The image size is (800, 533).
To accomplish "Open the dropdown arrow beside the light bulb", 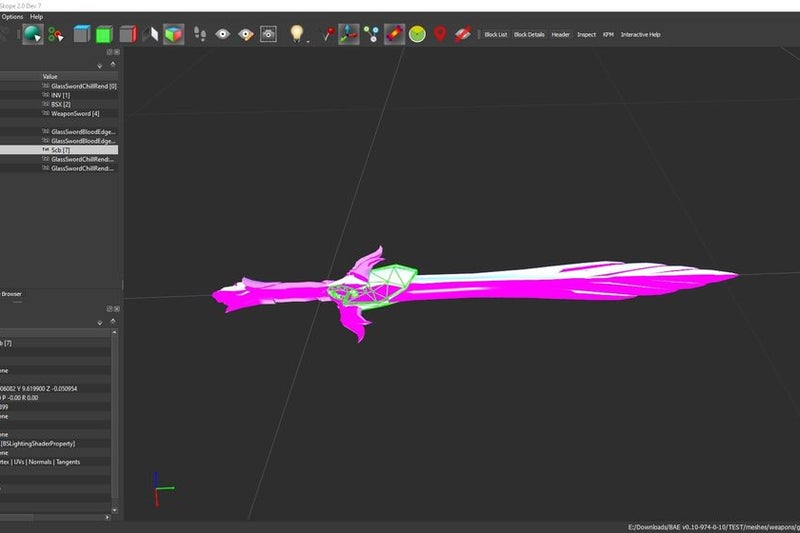I will click(x=308, y=41).
